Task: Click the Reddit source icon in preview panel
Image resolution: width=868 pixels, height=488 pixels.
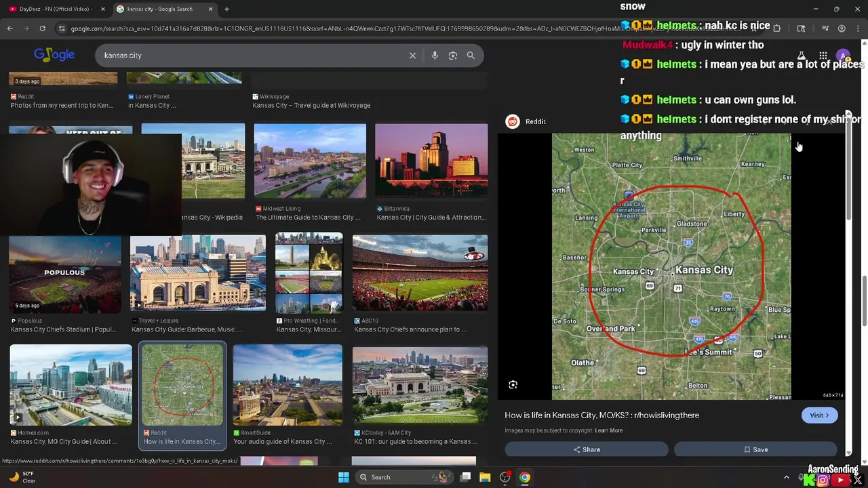Action: click(x=513, y=121)
